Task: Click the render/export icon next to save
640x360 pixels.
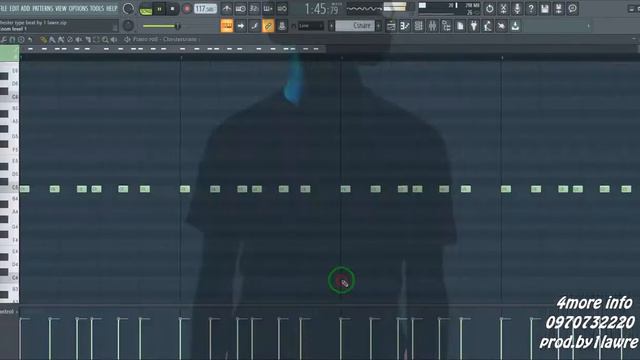Action: tap(559, 9)
